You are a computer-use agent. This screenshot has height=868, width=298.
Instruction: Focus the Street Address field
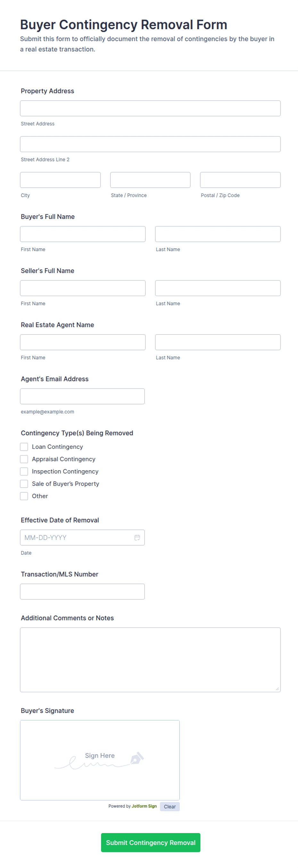point(150,108)
